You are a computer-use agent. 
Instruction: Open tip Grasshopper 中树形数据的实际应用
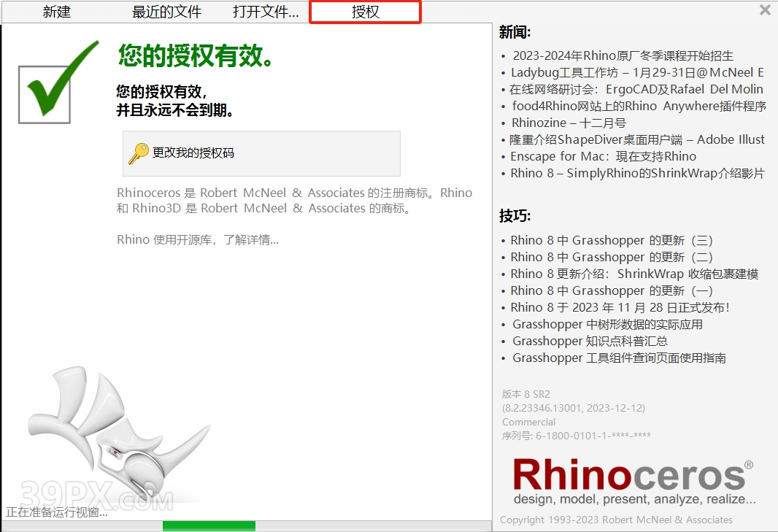(x=608, y=325)
